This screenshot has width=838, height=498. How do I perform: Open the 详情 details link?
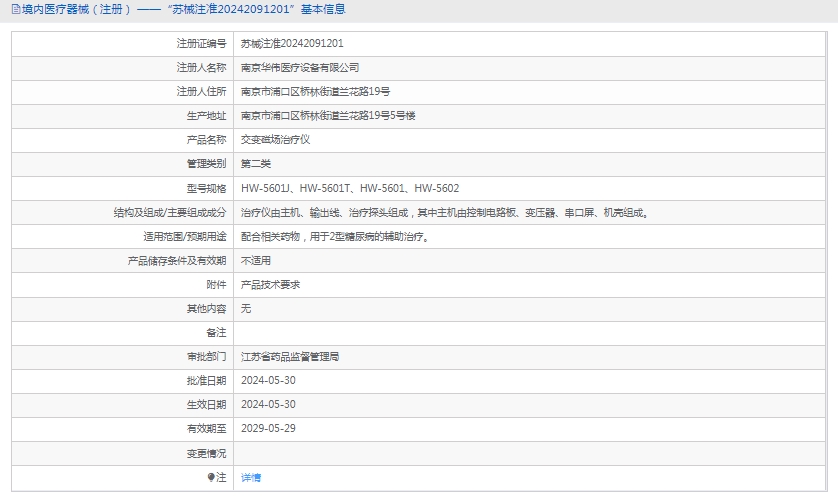point(251,478)
